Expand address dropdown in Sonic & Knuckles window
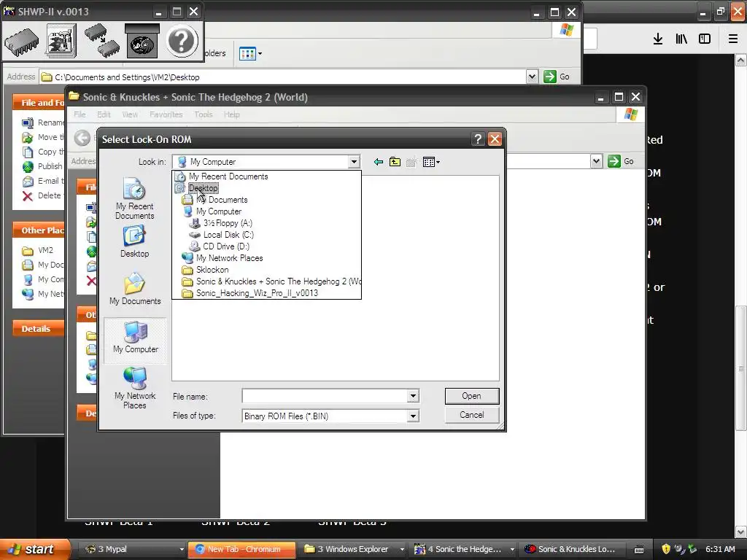Viewport: 747px width, 560px height. 596,161
